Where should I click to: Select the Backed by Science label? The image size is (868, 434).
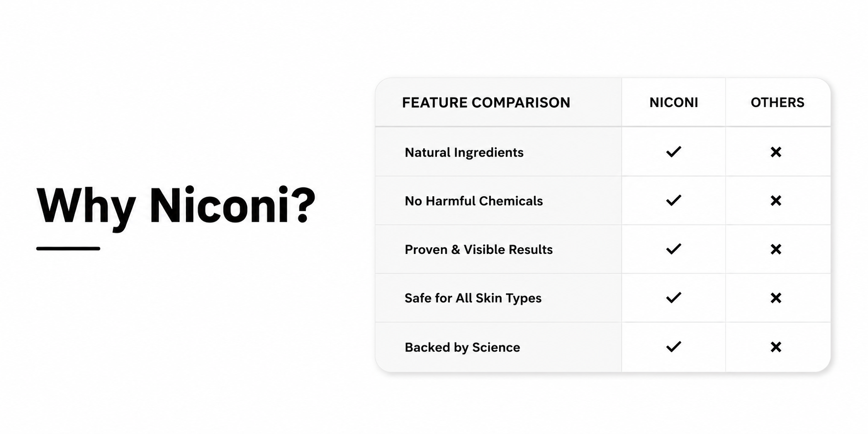pos(462,347)
